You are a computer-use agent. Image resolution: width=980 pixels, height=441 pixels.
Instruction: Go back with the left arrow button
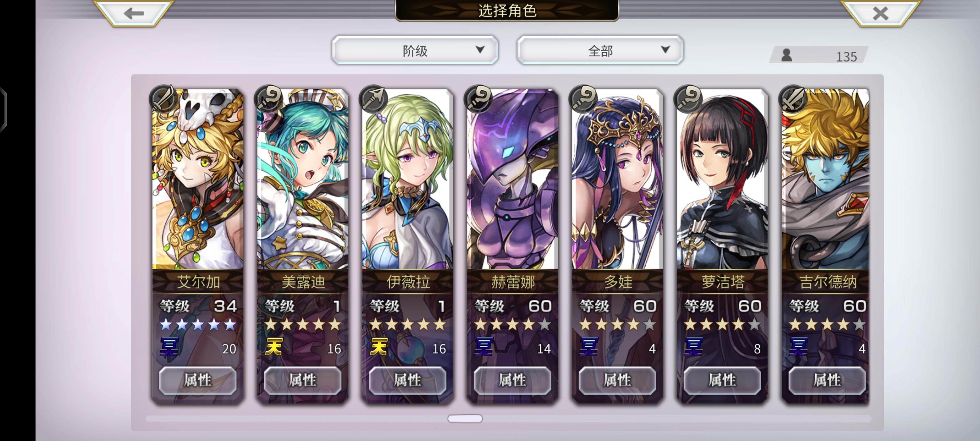(134, 13)
